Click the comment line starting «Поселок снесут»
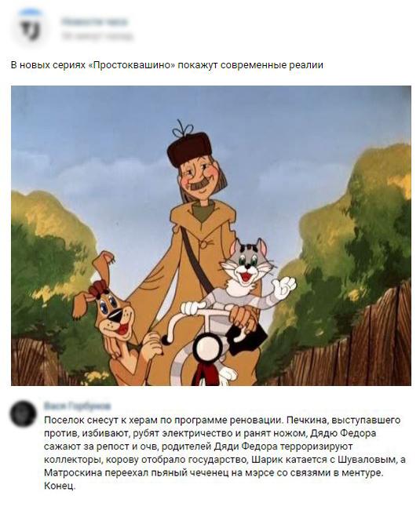The image size is (420, 510). point(222,421)
